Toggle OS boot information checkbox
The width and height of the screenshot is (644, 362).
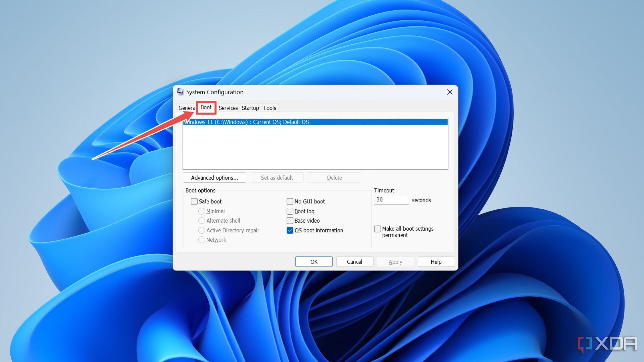click(x=290, y=230)
